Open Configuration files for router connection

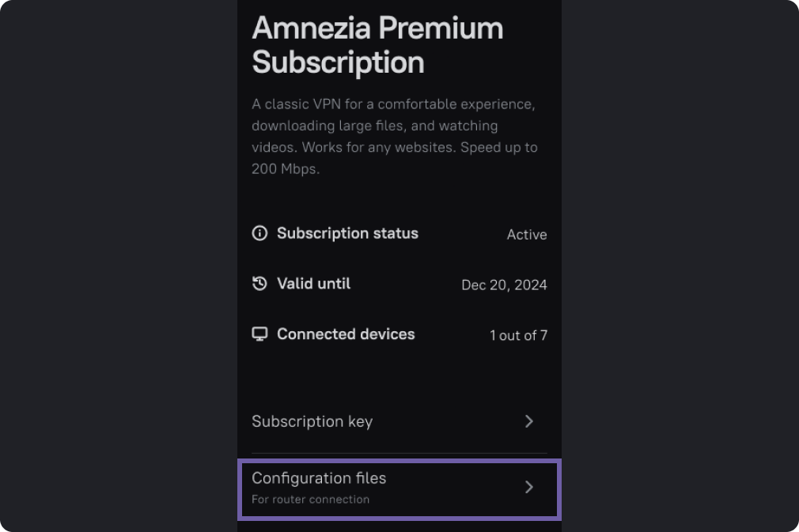tap(399, 489)
